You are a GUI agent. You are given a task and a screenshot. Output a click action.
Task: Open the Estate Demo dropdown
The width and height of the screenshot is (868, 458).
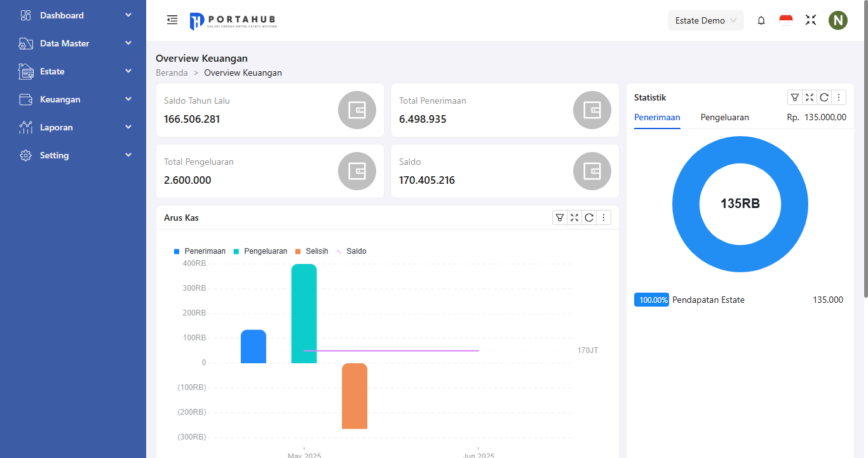pos(705,20)
